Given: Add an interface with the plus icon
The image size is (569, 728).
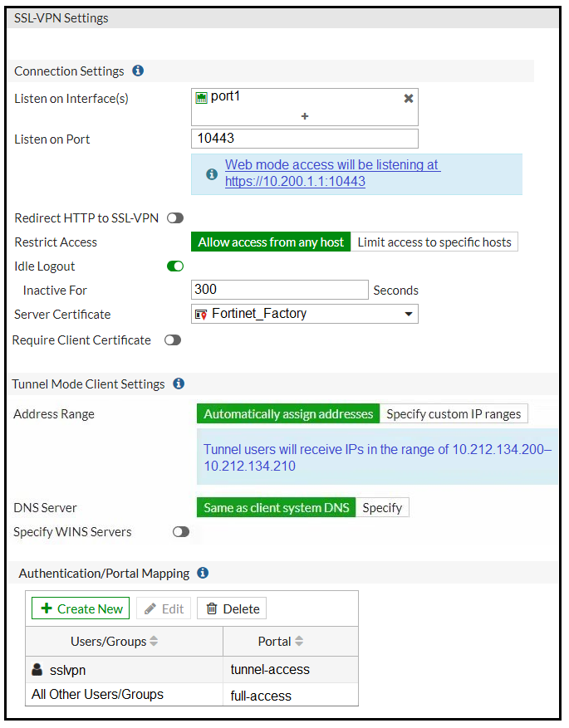Looking at the screenshot, I should pos(305,116).
